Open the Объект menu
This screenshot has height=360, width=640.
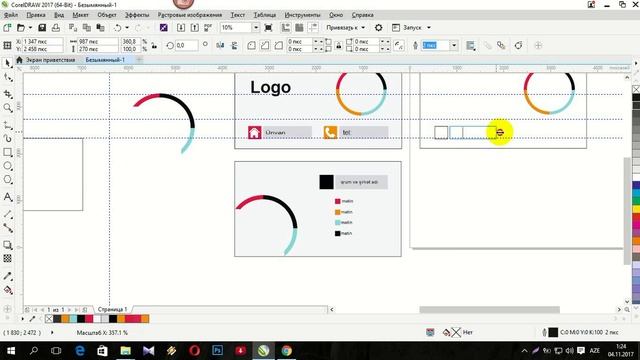tap(107, 15)
